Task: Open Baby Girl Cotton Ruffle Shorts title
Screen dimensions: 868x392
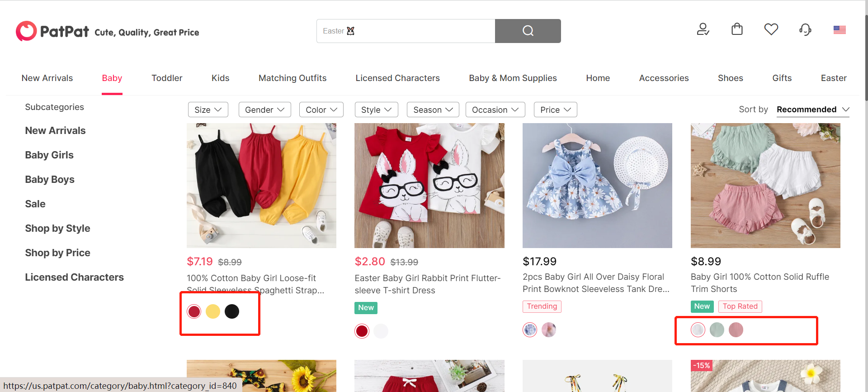Action: point(760,283)
